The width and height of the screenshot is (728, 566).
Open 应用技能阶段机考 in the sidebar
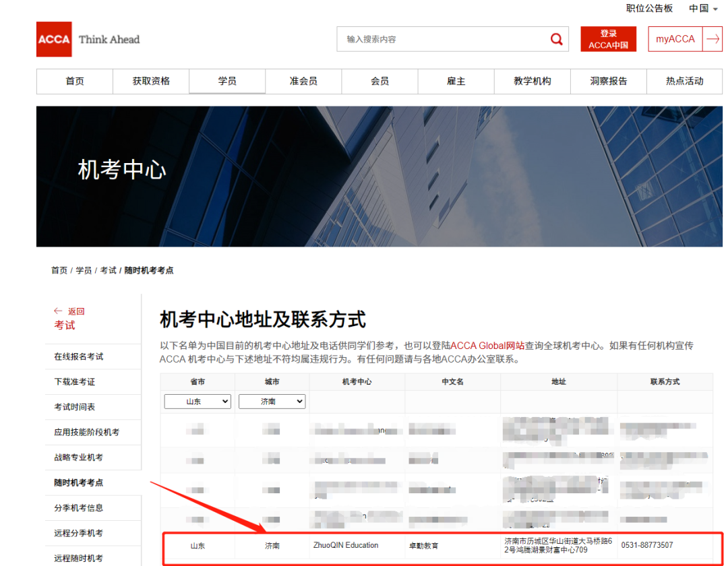93,433
